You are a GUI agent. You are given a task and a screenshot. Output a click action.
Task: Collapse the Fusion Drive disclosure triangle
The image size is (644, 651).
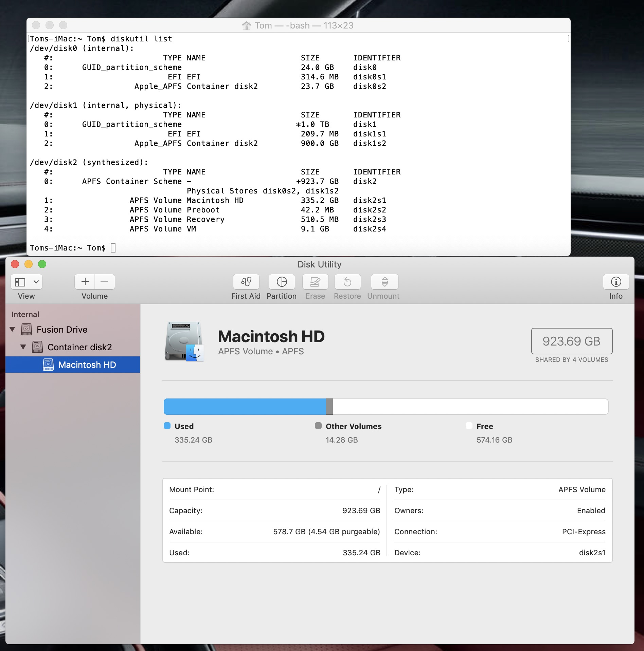tap(13, 329)
